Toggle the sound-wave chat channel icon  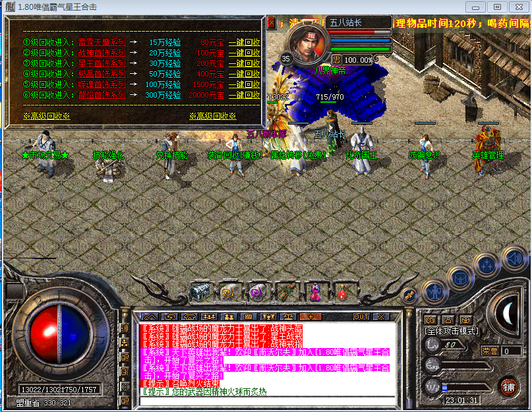125,328
